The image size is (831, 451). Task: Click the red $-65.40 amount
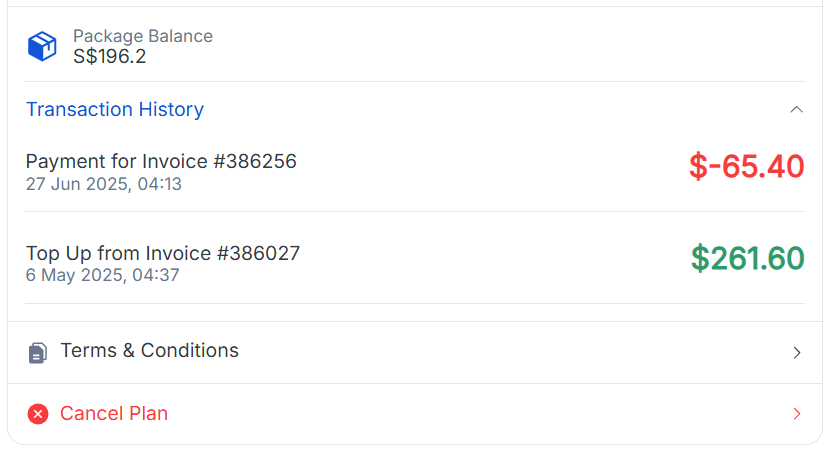(746, 166)
